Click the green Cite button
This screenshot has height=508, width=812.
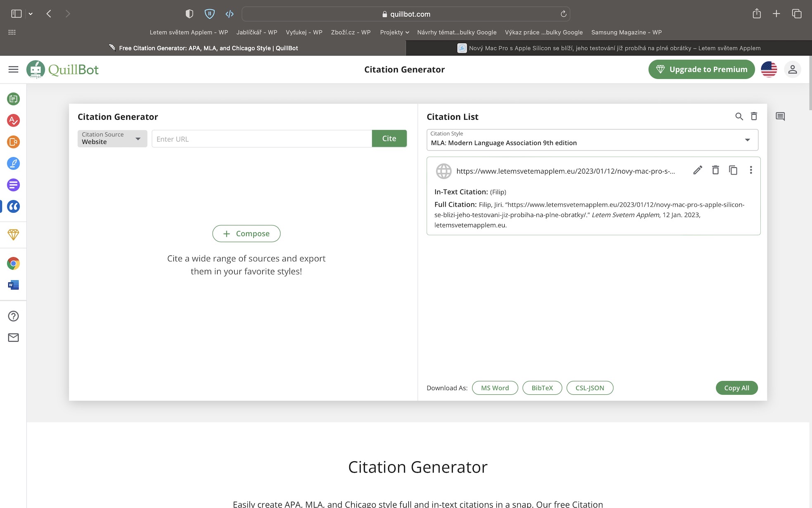click(x=389, y=138)
